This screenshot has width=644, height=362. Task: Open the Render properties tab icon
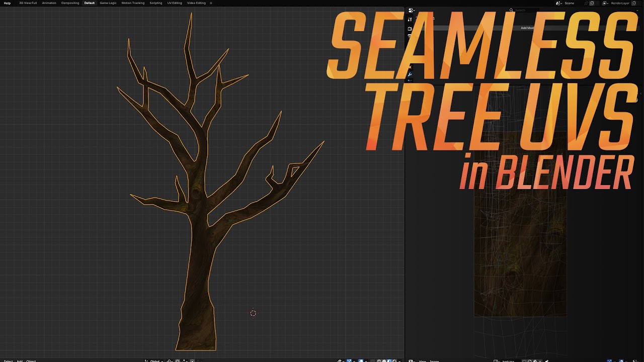pyautogui.click(x=410, y=29)
